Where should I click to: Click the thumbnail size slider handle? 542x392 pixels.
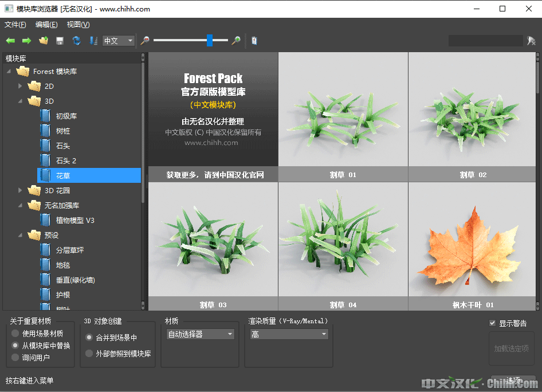(210, 40)
